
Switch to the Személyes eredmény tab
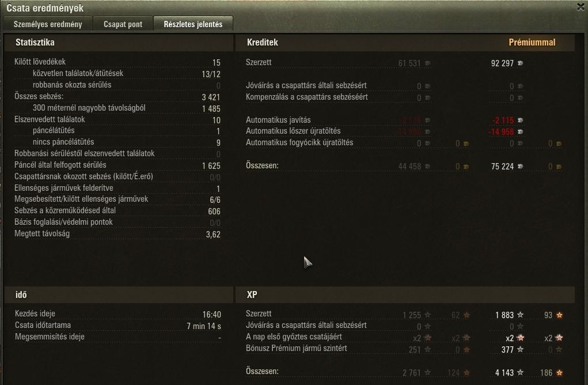48,24
